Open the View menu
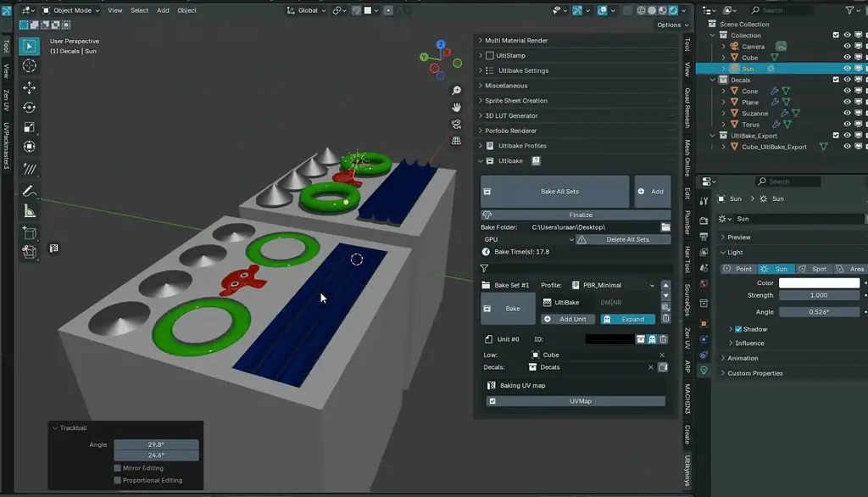The width and height of the screenshot is (868, 497). click(115, 10)
